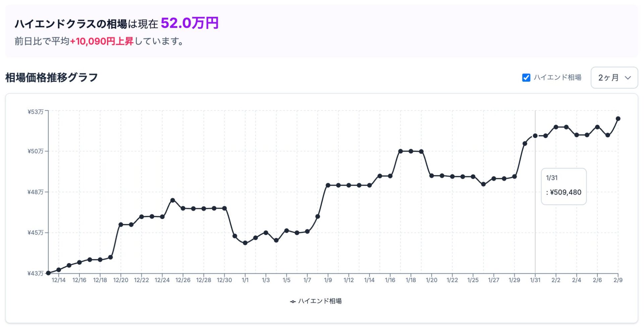Click the ハイエンド相場 checkbox label text
The image size is (644, 329).
(557, 77)
